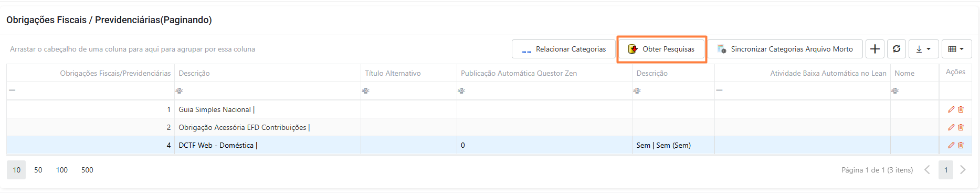Edit the Guia Simples Nacional row
The image size is (980, 193).
click(951, 109)
